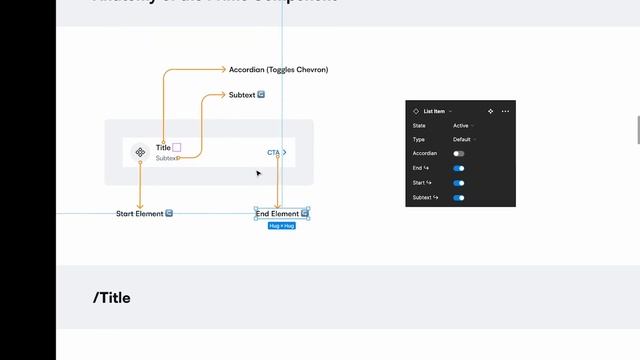Turn off the Start toggle
Screen dimensions: 640x360
(459, 183)
